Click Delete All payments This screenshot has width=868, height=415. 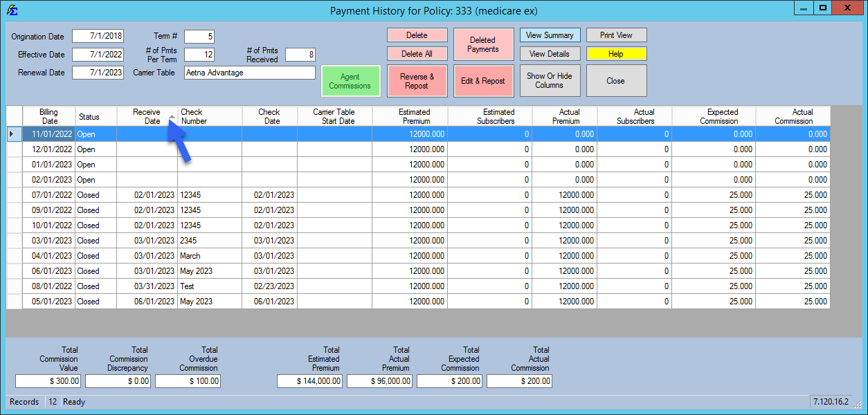pyautogui.click(x=417, y=53)
